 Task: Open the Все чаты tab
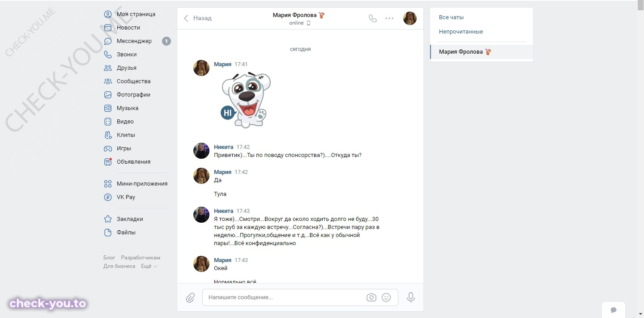point(451,17)
